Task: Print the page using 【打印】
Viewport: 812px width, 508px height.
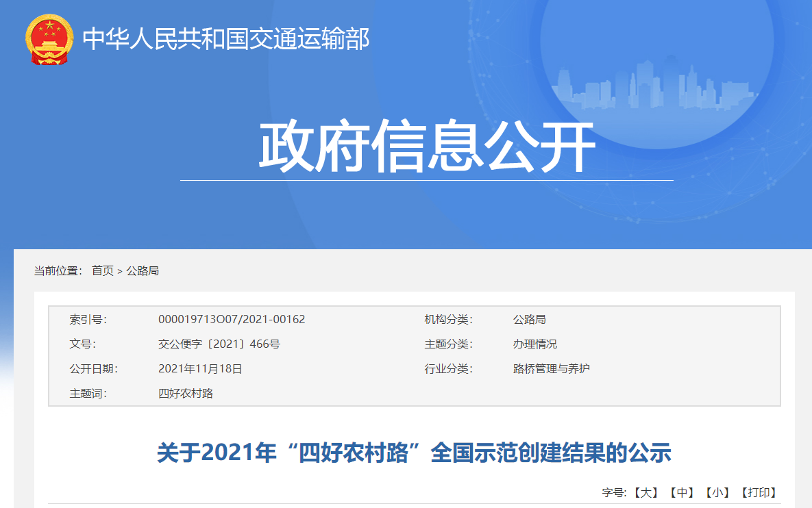Action: coord(759,492)
